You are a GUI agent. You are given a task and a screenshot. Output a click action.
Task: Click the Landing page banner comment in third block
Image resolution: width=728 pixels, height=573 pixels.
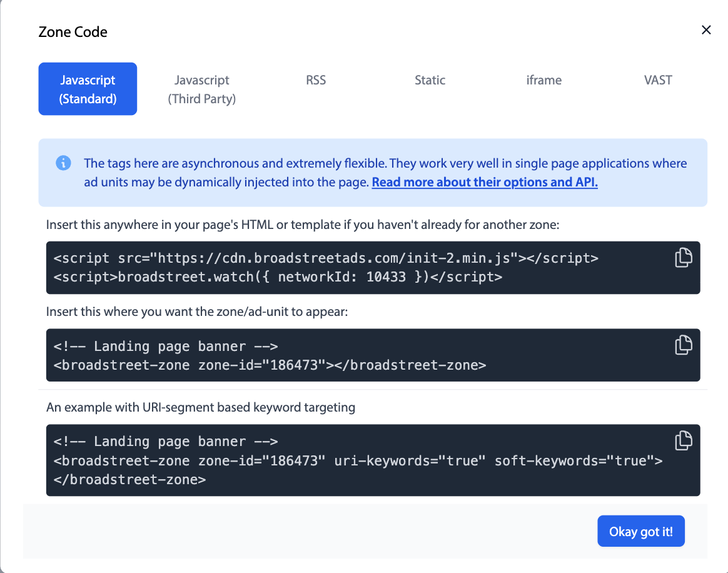(166, 442)
